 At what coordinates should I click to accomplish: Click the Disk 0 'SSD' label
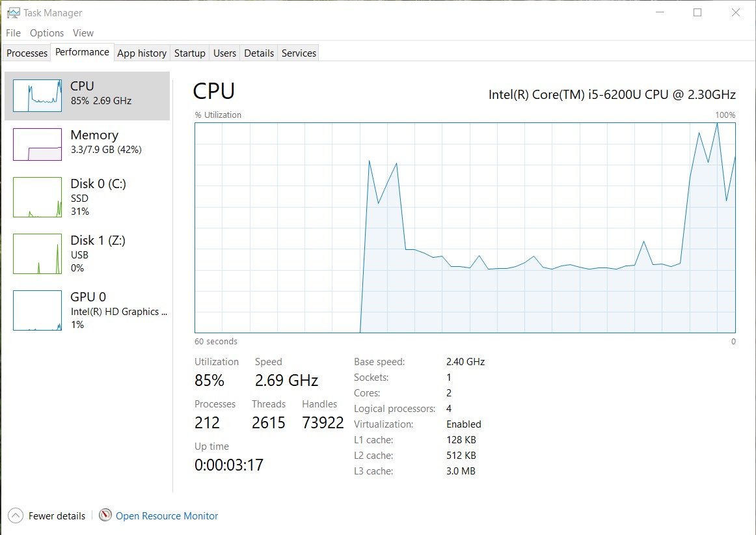pos(79,199)
